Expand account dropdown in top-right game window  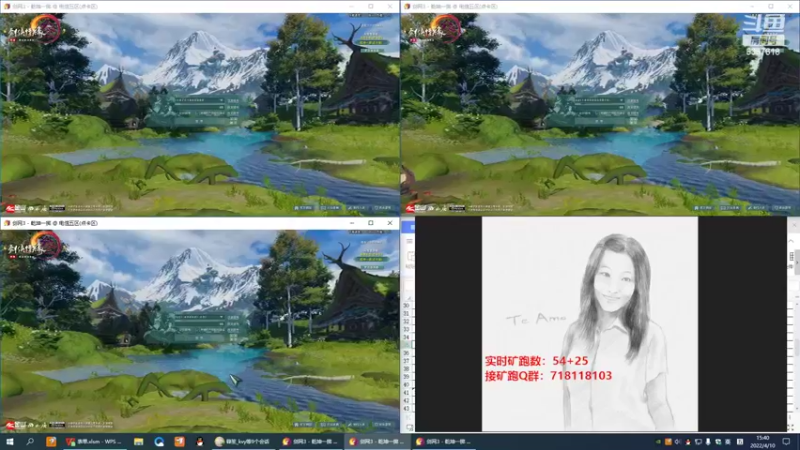(x=621, y=101)
